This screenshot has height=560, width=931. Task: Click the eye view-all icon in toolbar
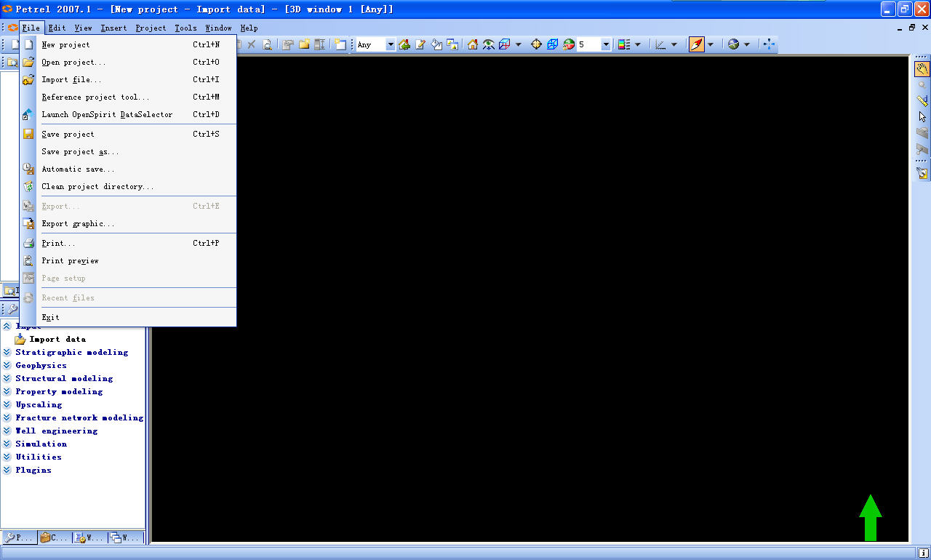tap(489, 44)
